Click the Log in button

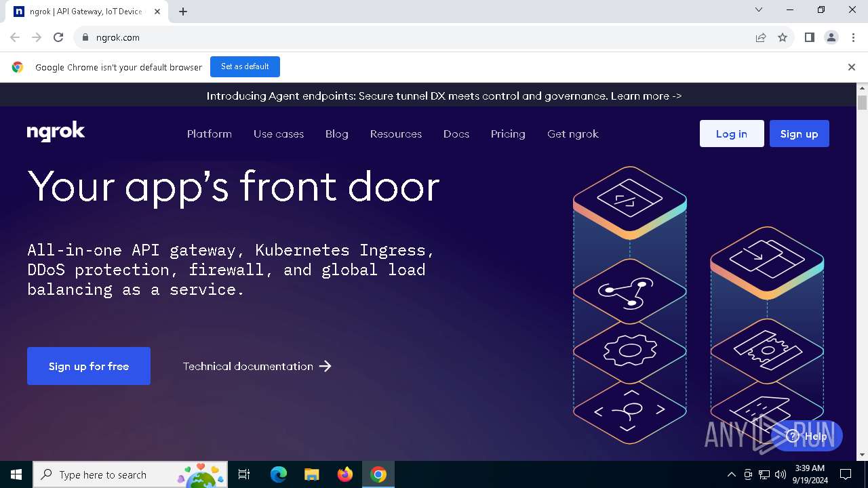(732, 134)
